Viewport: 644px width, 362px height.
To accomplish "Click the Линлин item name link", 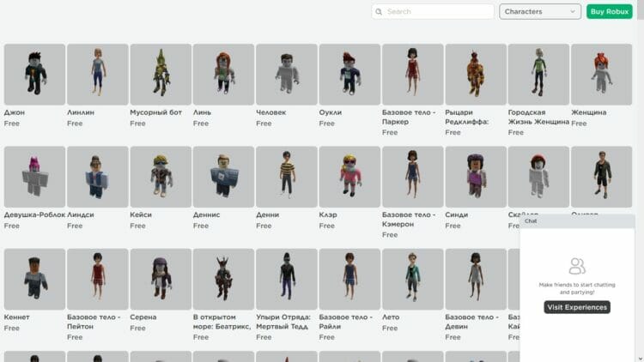I will click(81, 112).
